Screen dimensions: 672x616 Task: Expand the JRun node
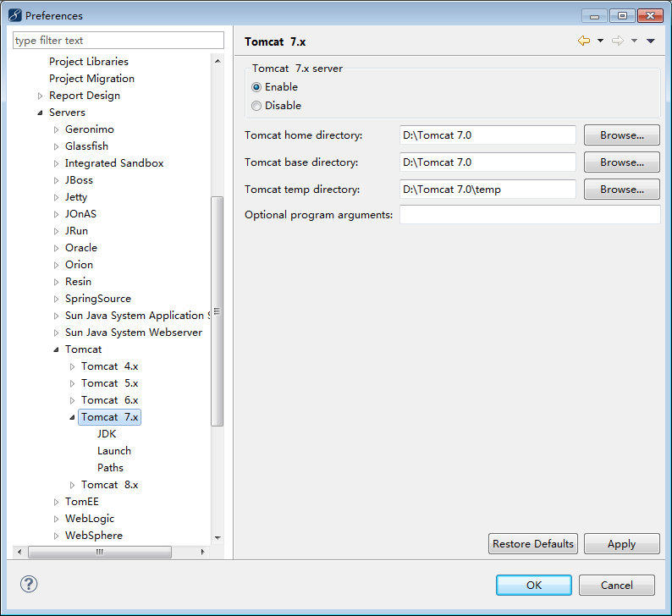coord(56,231)
